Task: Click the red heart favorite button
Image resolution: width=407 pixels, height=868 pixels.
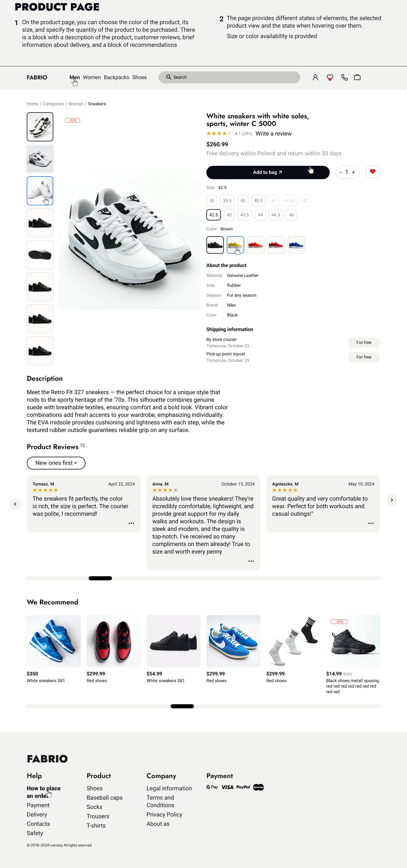Action: click(x=372, y=172)
